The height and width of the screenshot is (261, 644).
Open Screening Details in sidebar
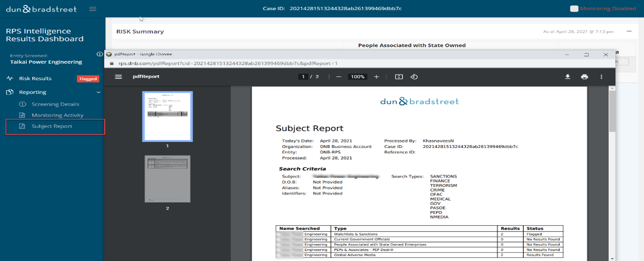coord(55,104)
